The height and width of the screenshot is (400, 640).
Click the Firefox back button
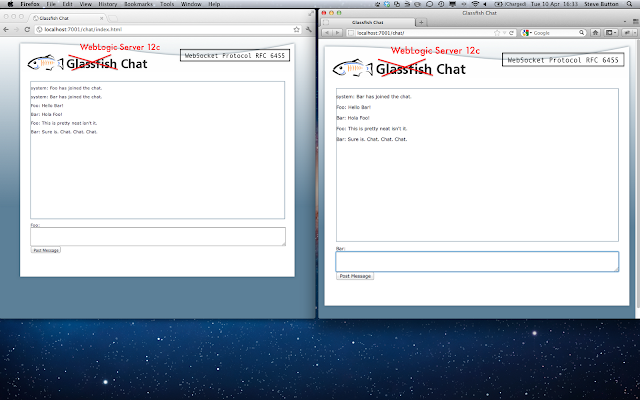point(326,33)
